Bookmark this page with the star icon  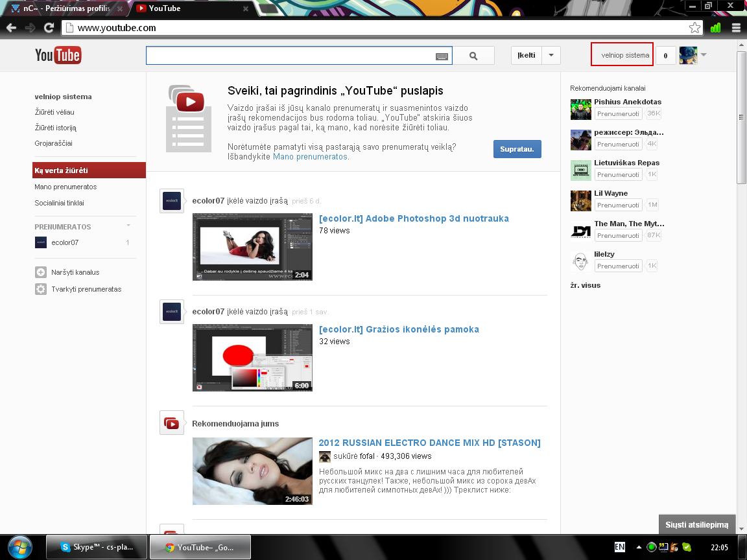[x=694, y=28]
